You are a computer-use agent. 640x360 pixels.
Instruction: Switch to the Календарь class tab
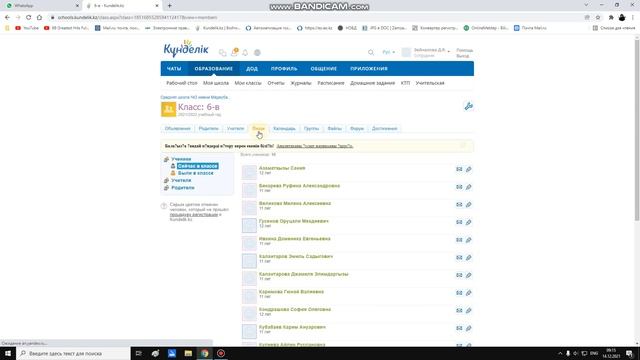pyautogui.click(x=284, y=129)
